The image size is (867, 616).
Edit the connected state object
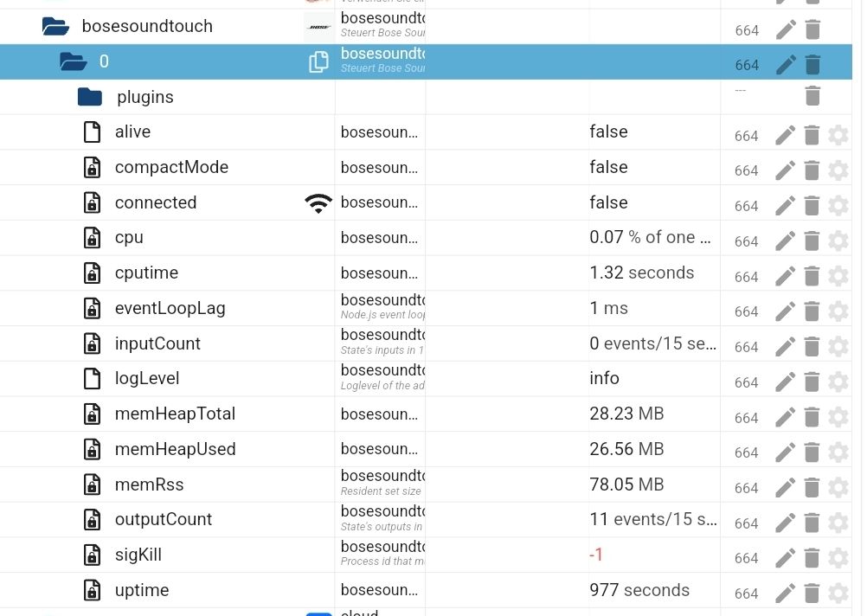click(785, 206)
